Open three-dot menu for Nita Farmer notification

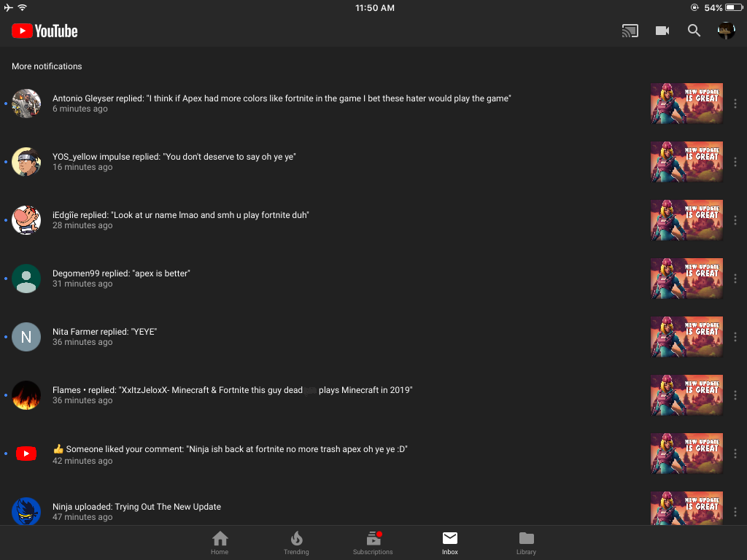pyautogui.click(x=735, y=337)
